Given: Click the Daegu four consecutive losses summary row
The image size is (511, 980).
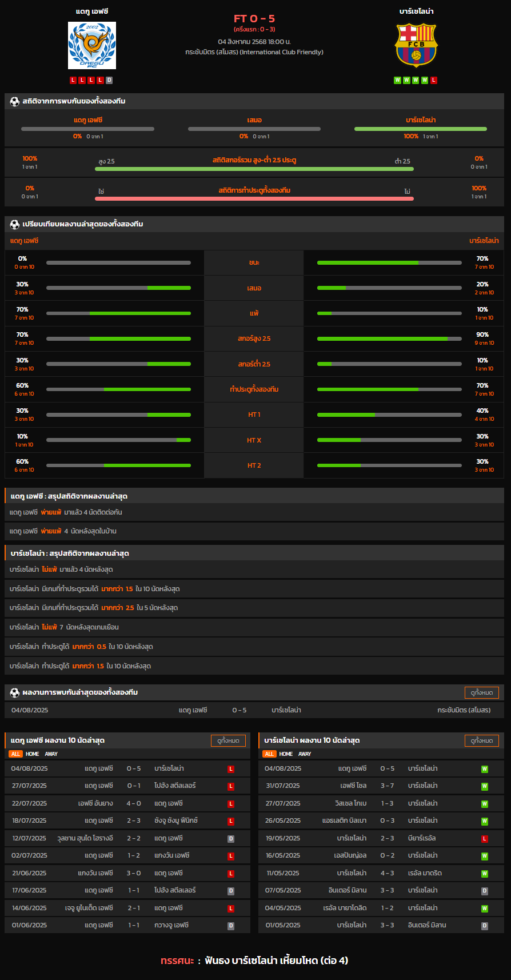Looking at the screenshot, I should [254, 512].
